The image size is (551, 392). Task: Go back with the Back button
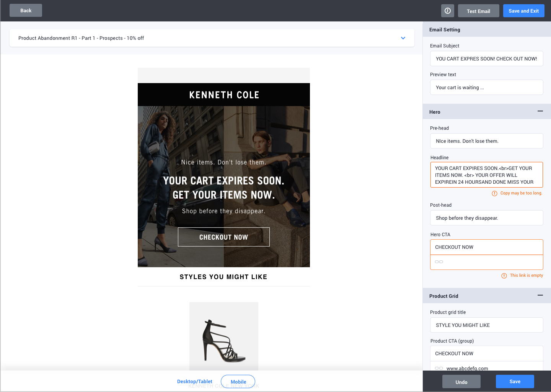pos(26,10)
